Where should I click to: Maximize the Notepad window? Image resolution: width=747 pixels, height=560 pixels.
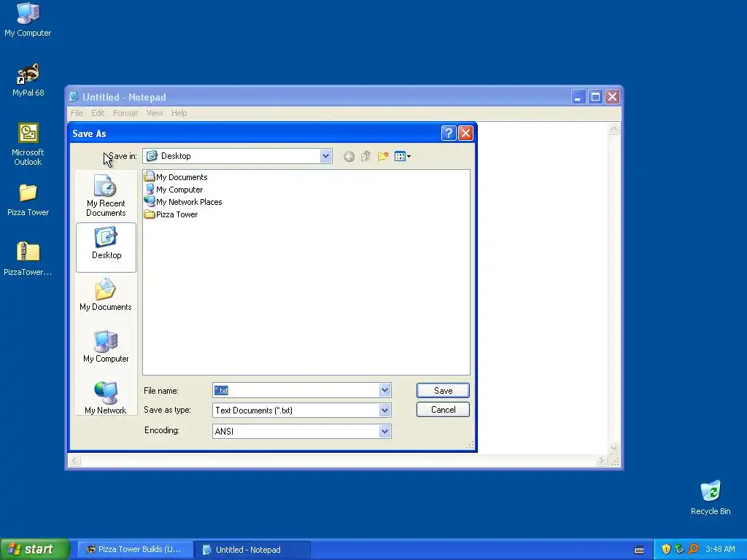[x=595, y=97]
